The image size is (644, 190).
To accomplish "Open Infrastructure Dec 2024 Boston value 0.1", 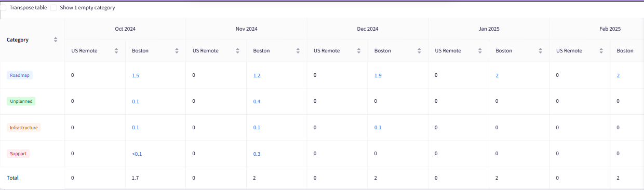I will click(378, 128).
